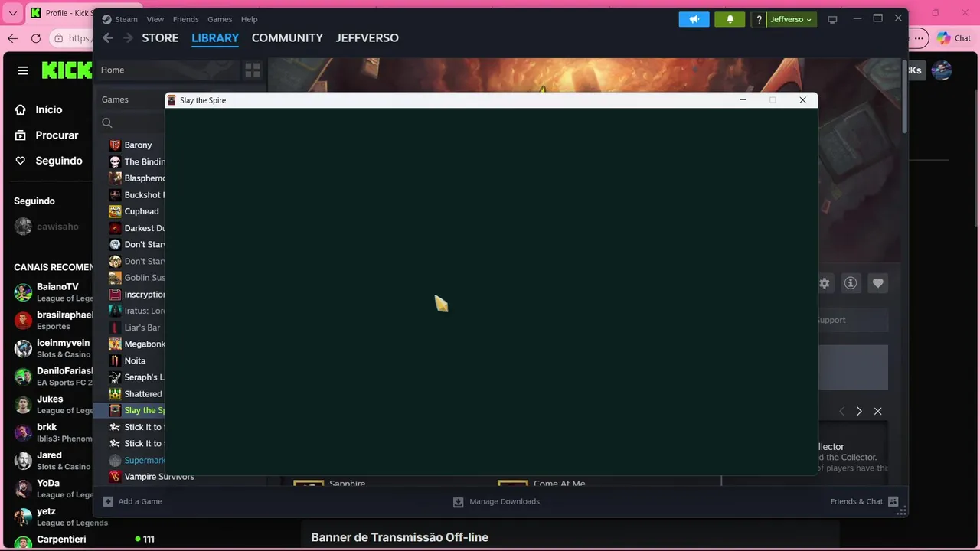Open game info icon

[851, 283]
